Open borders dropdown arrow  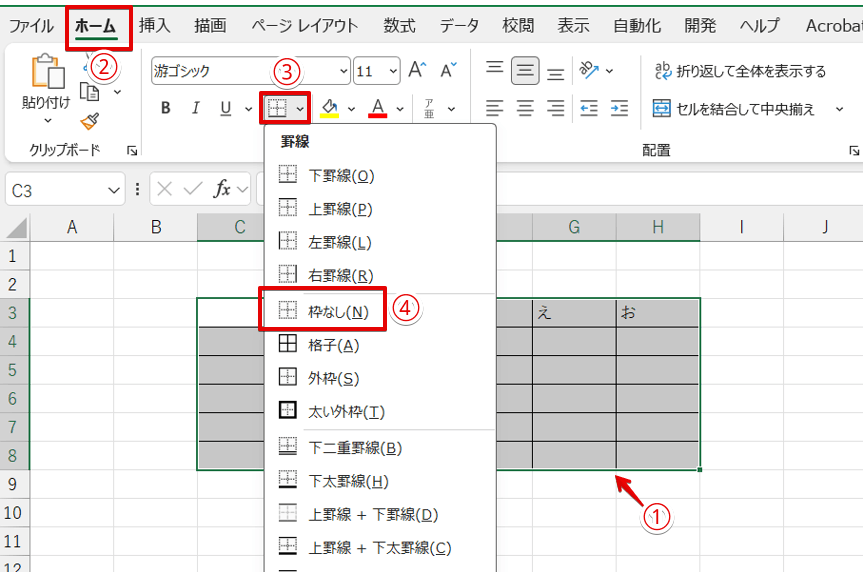click(x=300, y=109)
